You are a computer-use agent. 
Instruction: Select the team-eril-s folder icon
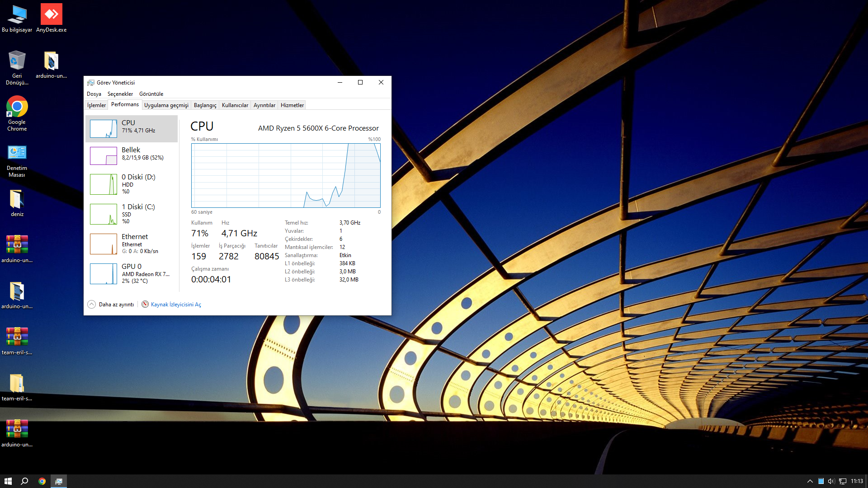tap(17, 387)
